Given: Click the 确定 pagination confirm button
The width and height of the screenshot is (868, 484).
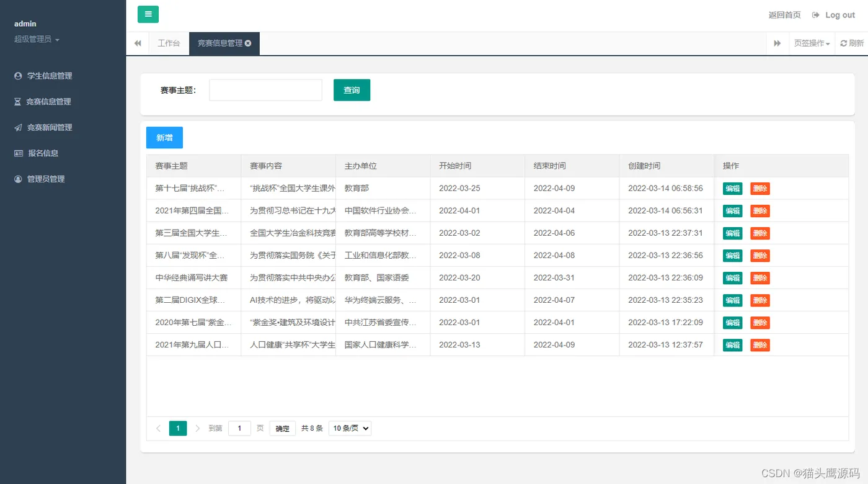Looking at the screenshot, I should pyautogui.click(x=282, y=428).
